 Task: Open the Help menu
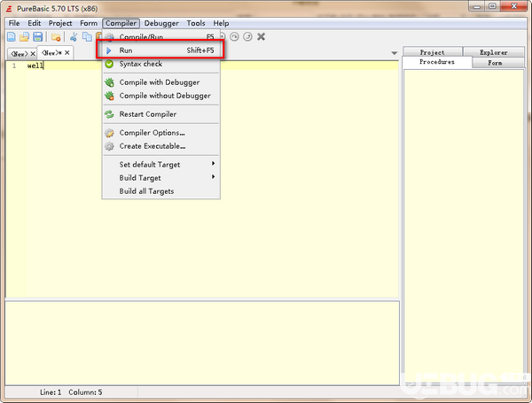[221, 23]
